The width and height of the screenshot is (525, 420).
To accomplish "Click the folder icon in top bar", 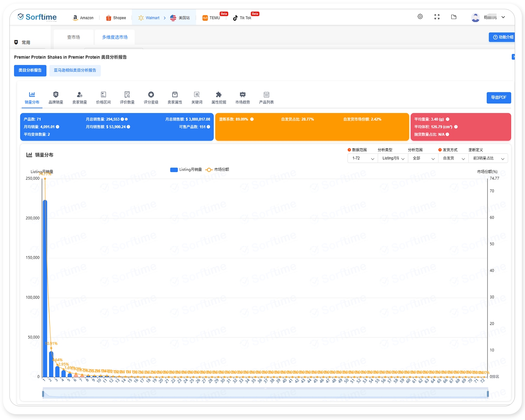I will click(454, 17).
